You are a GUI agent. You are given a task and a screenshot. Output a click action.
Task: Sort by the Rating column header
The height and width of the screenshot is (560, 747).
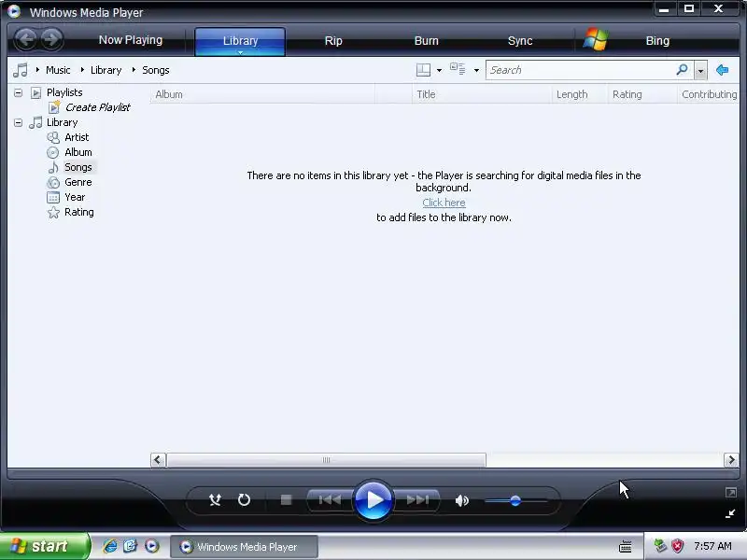coord(642,94)
